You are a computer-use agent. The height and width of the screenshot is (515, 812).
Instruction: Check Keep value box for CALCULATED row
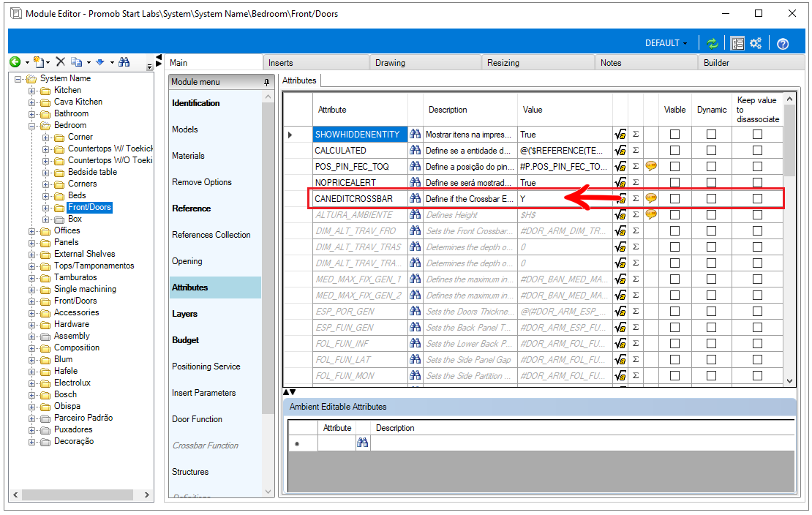[x=757, y=150]
